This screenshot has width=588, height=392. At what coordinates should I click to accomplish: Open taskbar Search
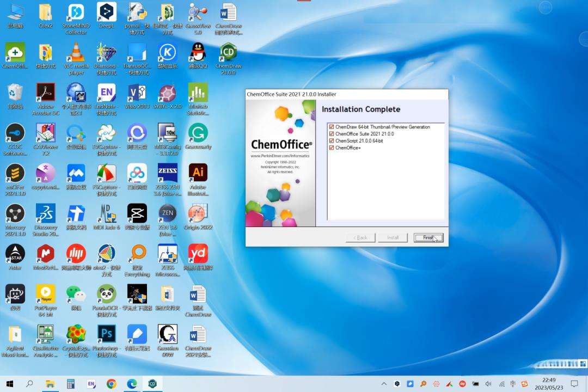(29, 384)
